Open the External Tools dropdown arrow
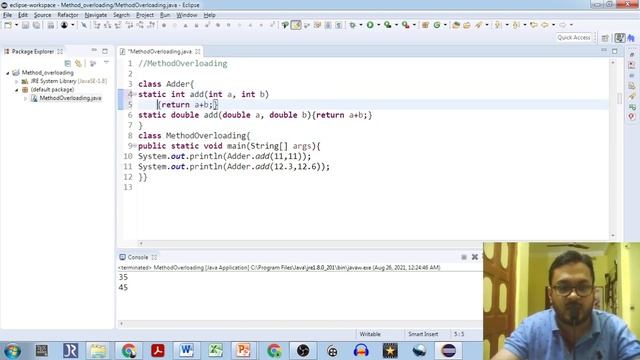The image size is (640, 360). point(414,25)
